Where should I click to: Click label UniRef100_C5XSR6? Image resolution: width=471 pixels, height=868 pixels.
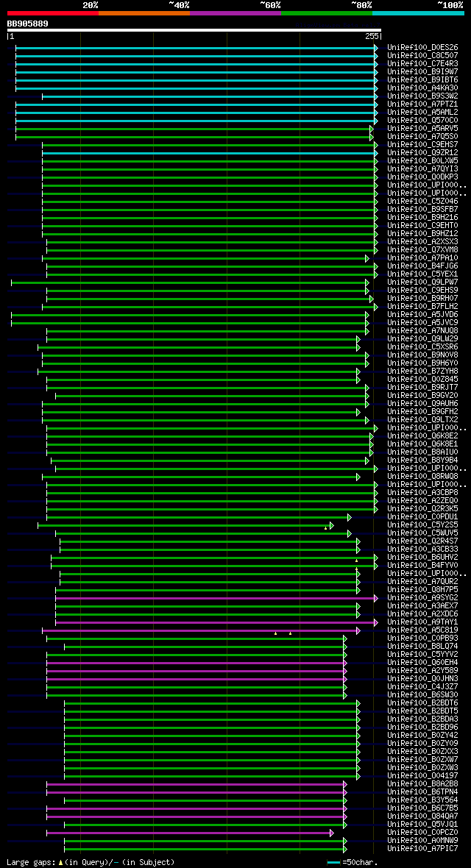pyautogui.click(x=422, y=346)
